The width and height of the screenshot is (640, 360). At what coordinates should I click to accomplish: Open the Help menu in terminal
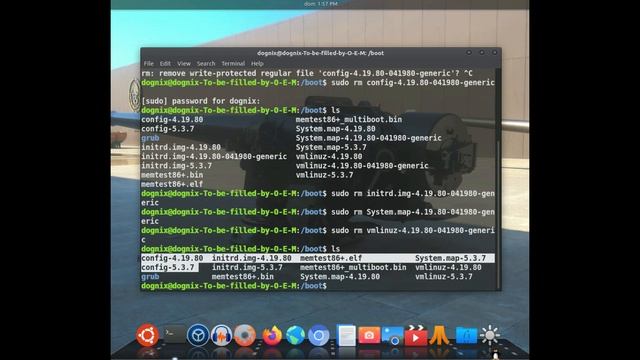pyautogui.click(x=257, y=64)
